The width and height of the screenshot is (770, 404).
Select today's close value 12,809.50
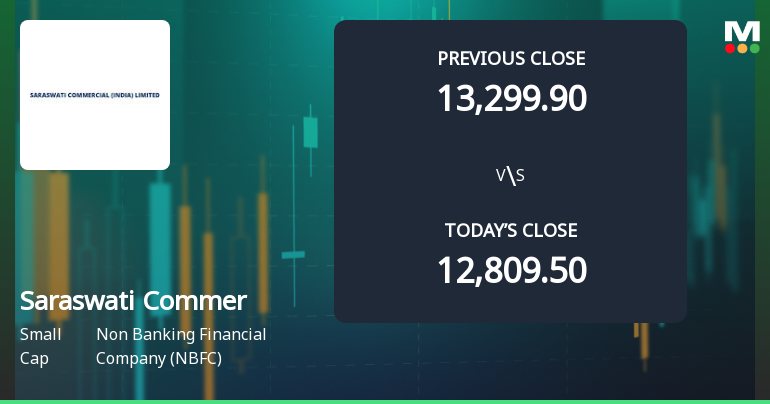click(x=511, y=270)
